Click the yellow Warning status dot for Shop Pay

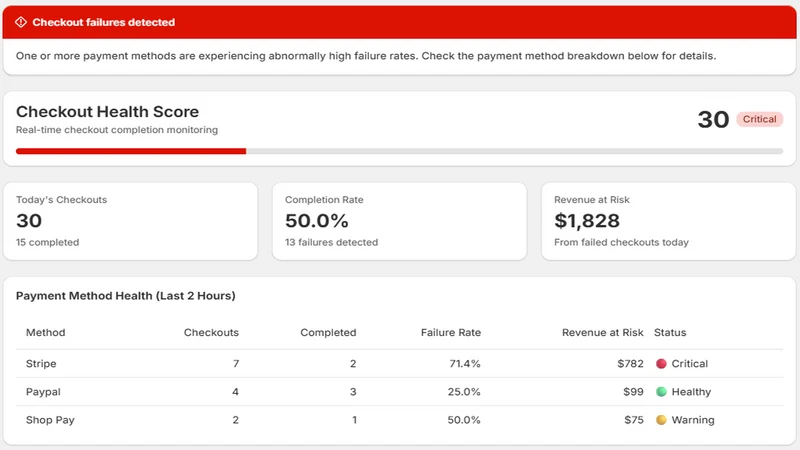pyautogui.click(x=661, y=420)
